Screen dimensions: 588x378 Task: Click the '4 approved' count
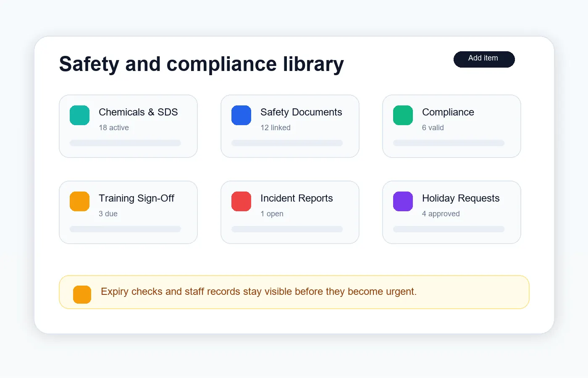441,214
